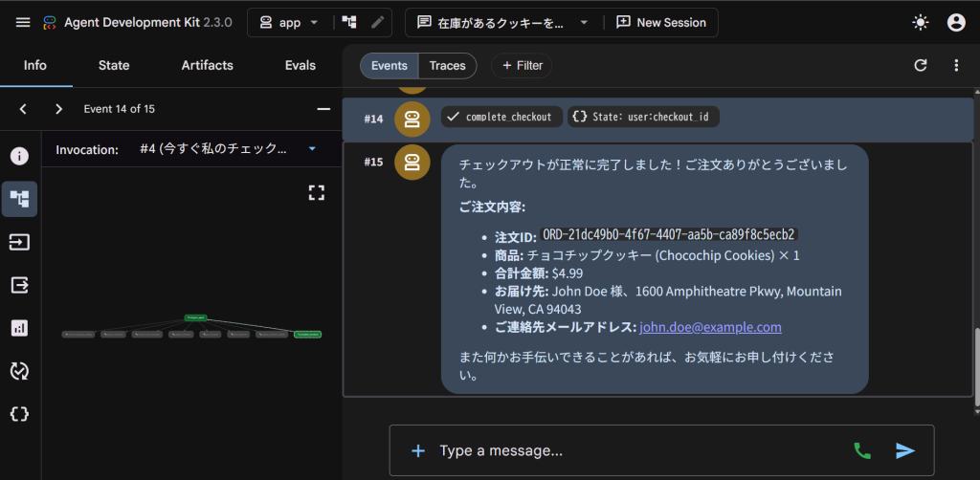Select the Events view toggle
The image size is (980, 480).
coord(390,66)
